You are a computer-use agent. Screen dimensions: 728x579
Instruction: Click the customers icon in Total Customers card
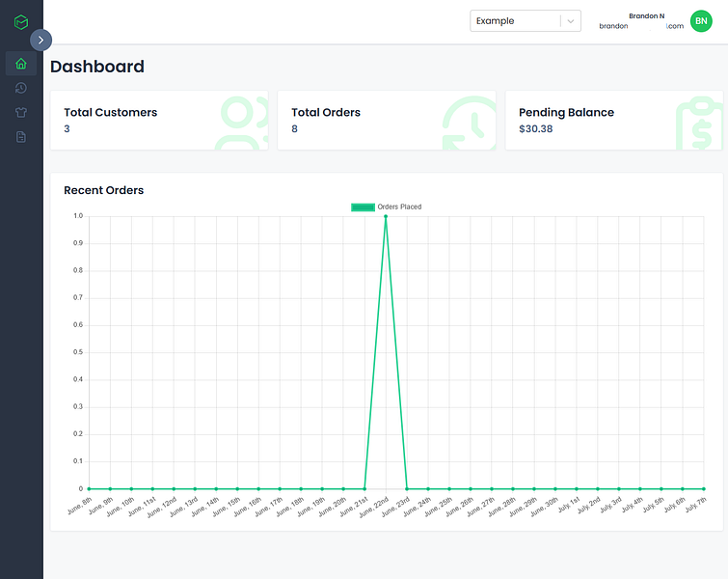coord(241,123)
